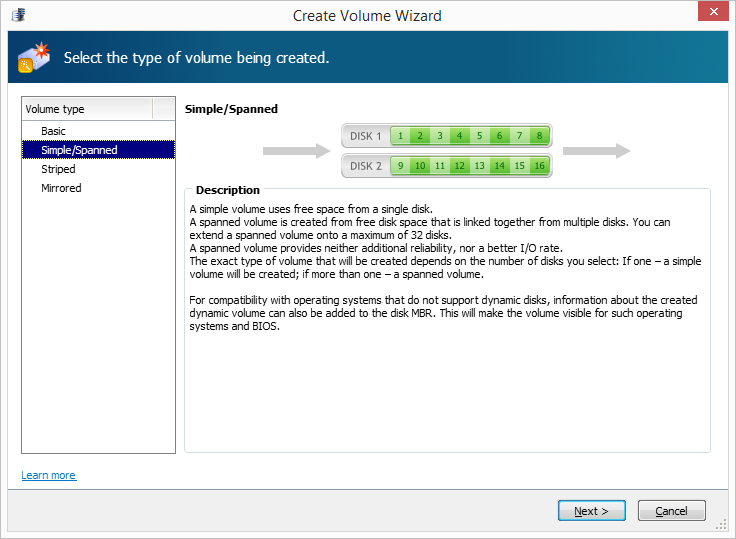Screen dimensions: 736x539
Task: Click the DISK 2 label in diagram
Action: [x=366, y=166]
